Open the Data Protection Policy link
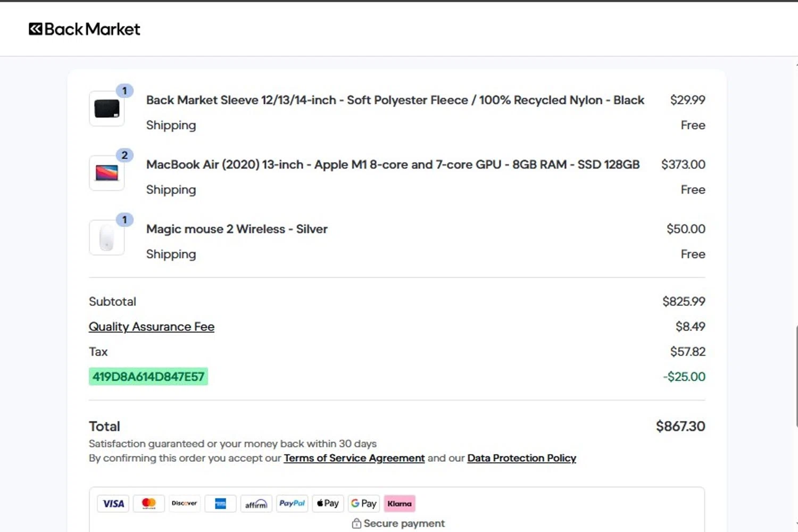The image size is (798, 532). [x=521, y=458]
